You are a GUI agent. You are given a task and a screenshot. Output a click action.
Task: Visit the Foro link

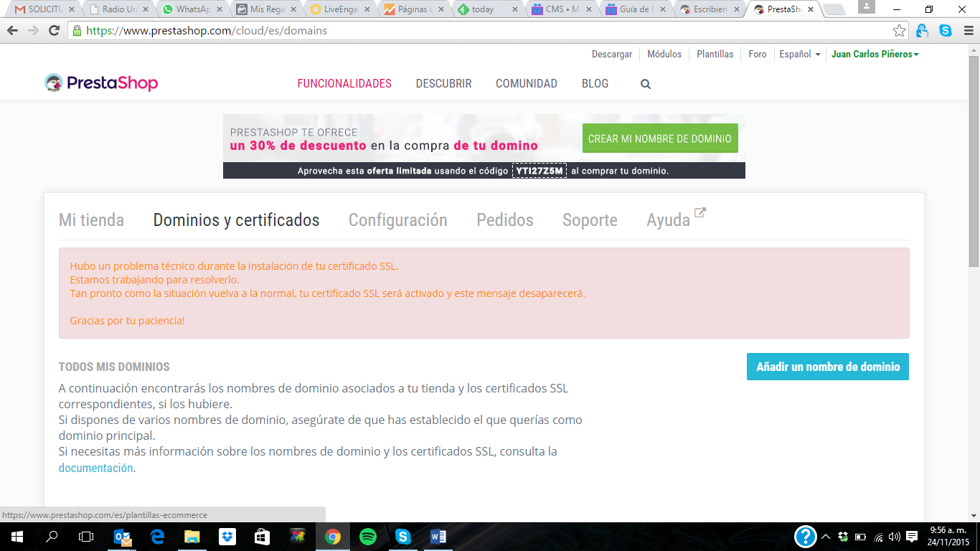758,54
